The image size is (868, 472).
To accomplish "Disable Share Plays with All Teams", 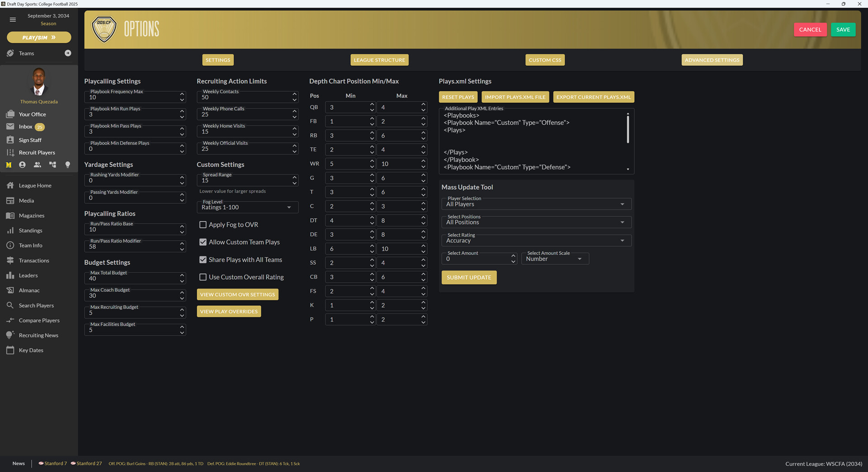I will pyautogui.click(x=203, y=259).
